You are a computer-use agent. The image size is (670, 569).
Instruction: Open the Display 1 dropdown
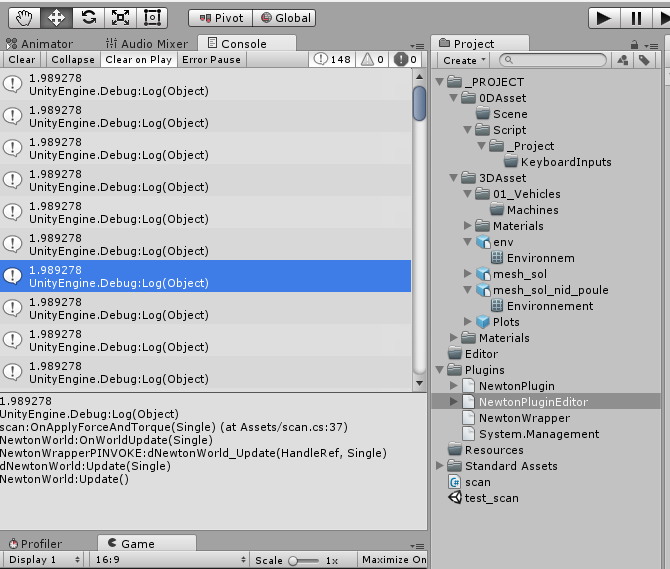click(x=42, y=560)
